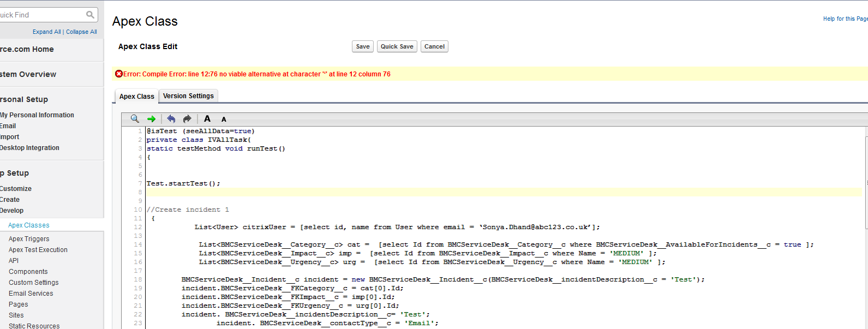Click the compile error message text
Screen dimensions: 868x329
coord(257,74)
